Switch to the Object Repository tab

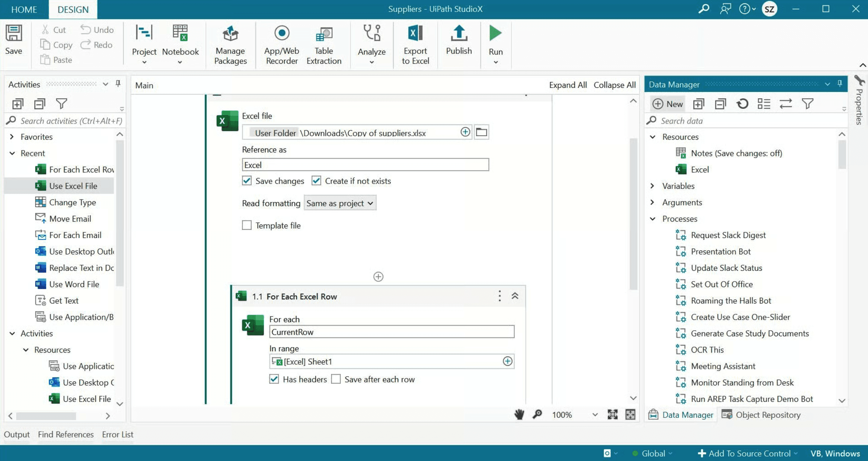pyautogui.click(x=761, y=415)
